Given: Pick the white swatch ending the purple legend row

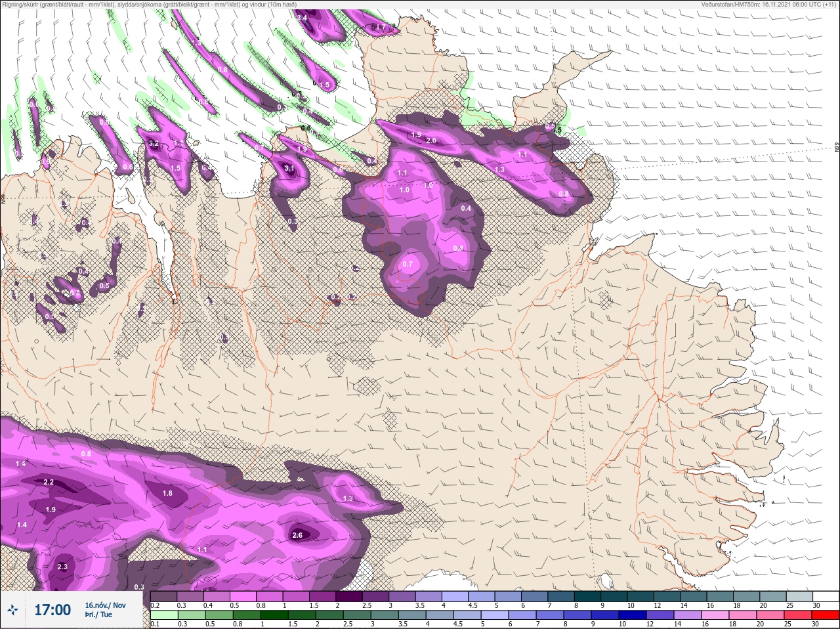Looking at the screenshot, I should point(826,597).
